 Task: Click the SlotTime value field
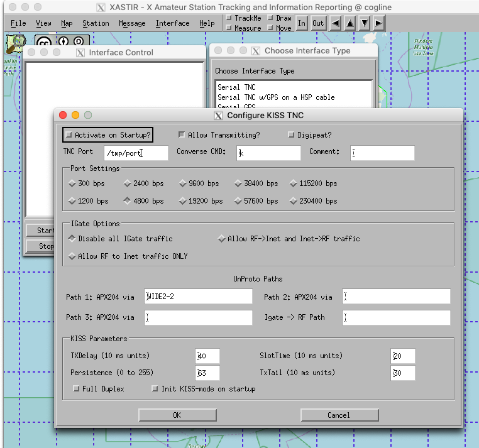click(x=403, y=356)
